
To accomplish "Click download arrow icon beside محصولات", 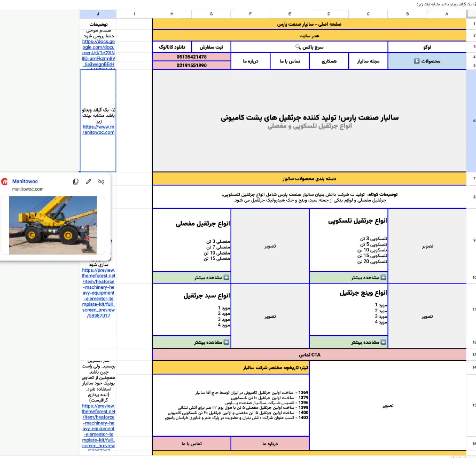I will tap(417, 61).
